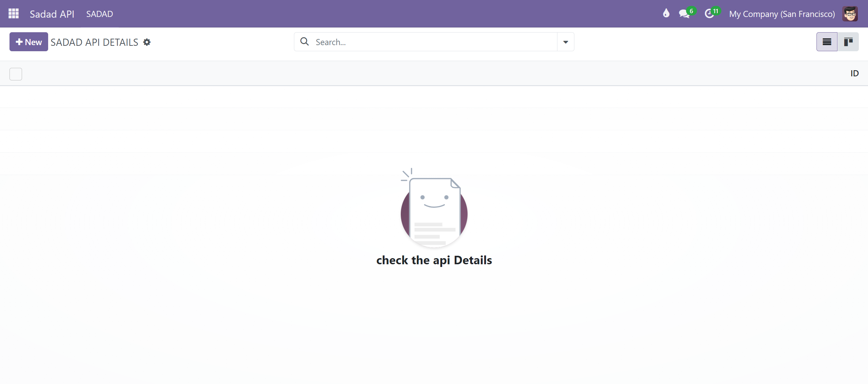Click the activity/clock notification icon
868x384 pixels.
(710, 13)
